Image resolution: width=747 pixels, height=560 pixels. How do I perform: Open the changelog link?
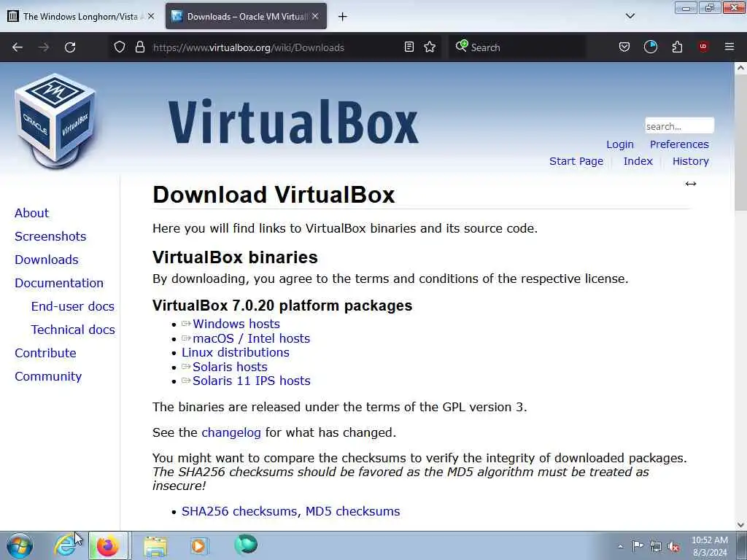(231, 432)
